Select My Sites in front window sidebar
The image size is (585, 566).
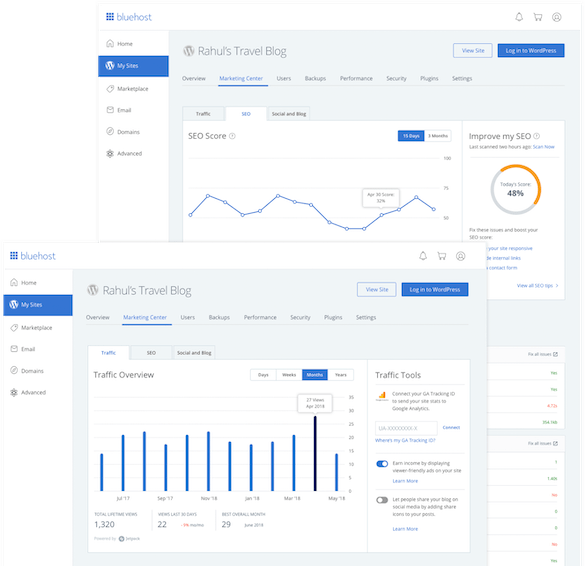coord(38,305)
